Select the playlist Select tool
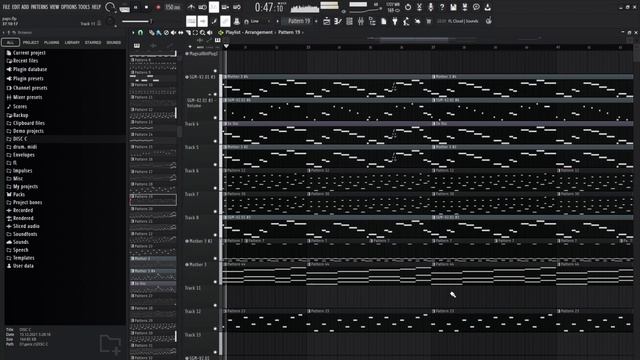Viewport: 640px width, 360px height. tap(195, 33)
